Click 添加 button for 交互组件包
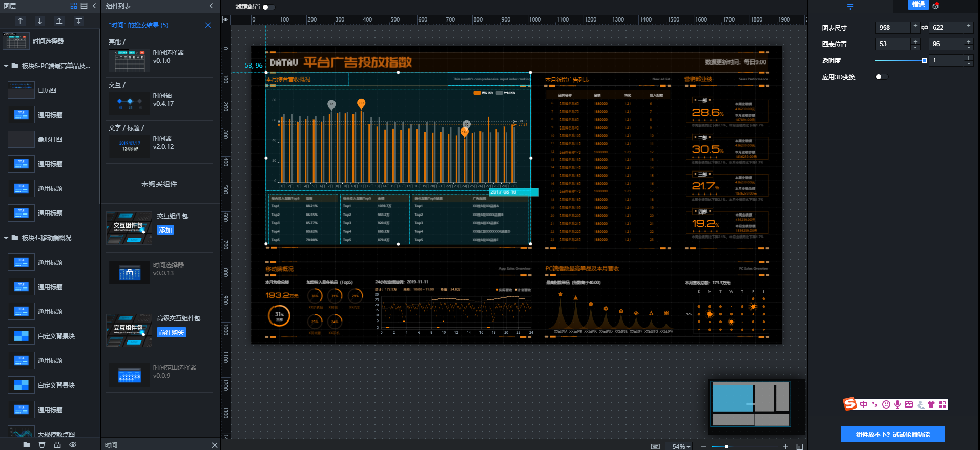980x450 pixels. [x=165, y=230]
